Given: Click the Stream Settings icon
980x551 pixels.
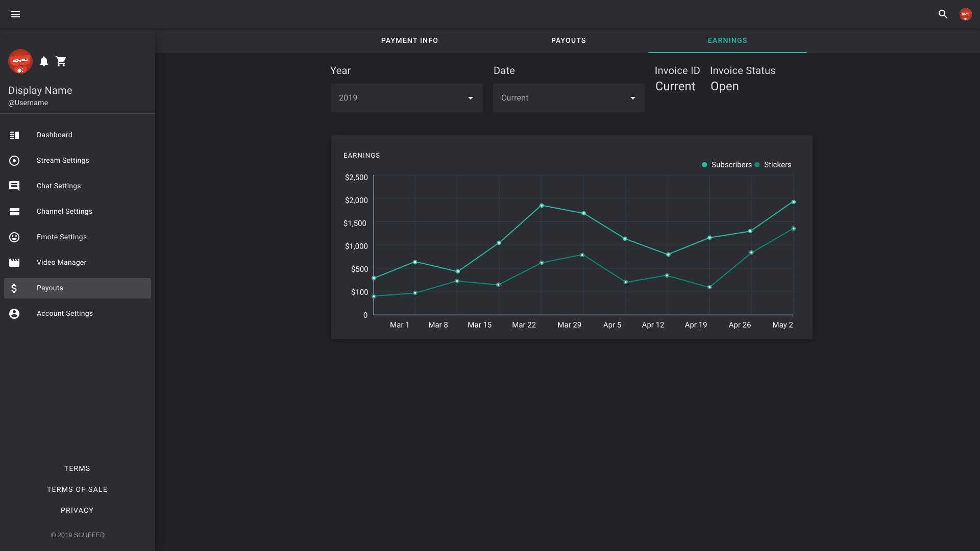Looking at the screenshot, I should [x=14, y=161].
